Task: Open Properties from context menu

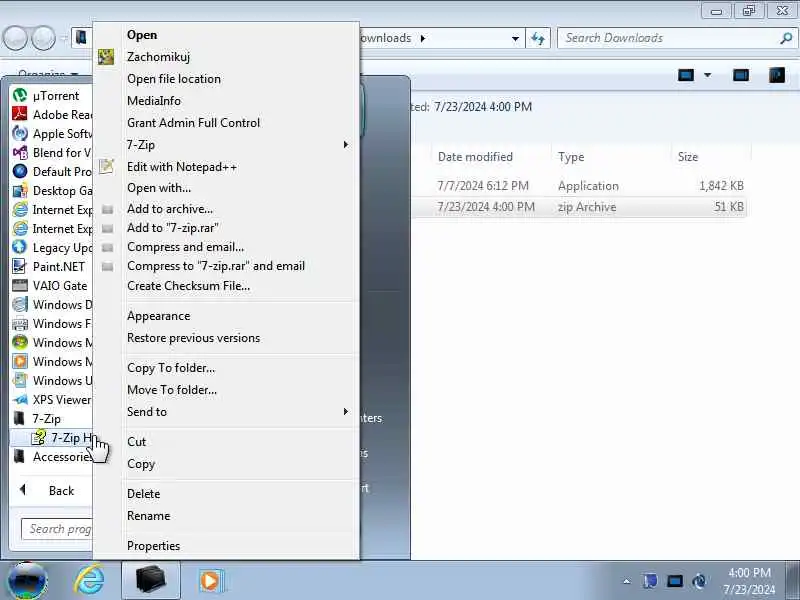Action: click(153, 546)
